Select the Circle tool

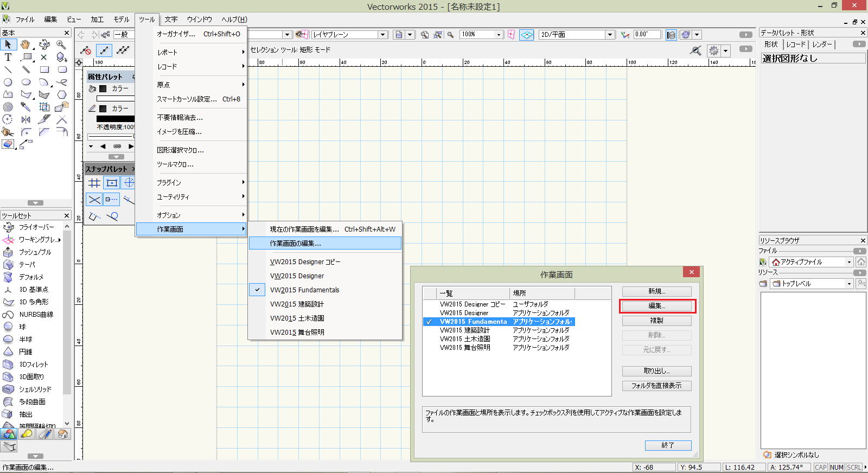pyautogui.click(x=8, y=82)
